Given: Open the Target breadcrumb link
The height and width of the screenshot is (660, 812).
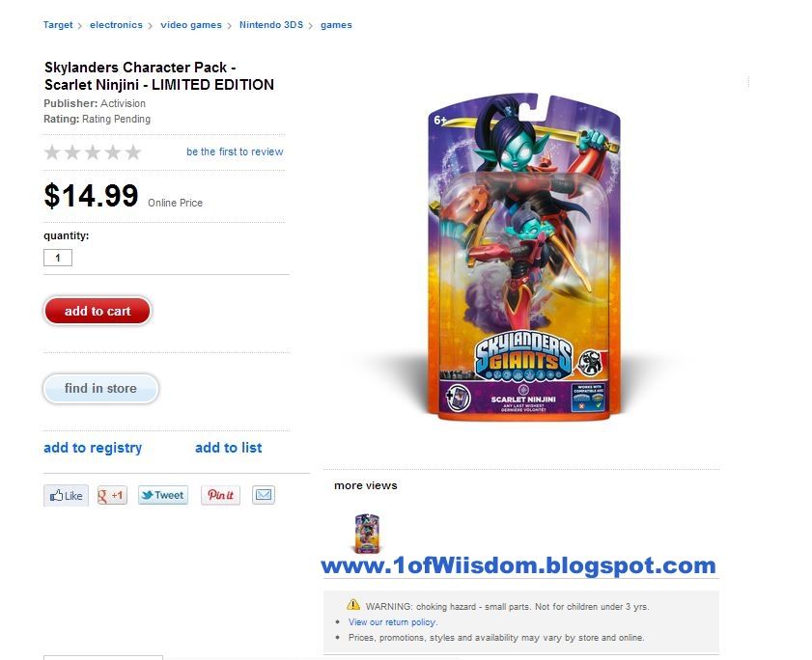Looking at the screenshot, I should pyautogui.click(x=58, y=25).
